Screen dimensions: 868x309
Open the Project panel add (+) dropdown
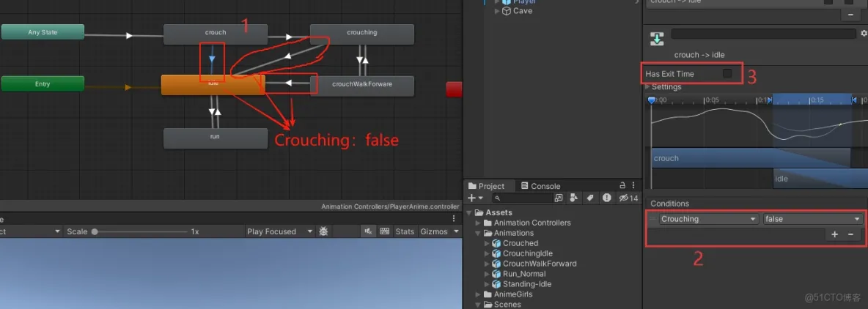[475, 198]
